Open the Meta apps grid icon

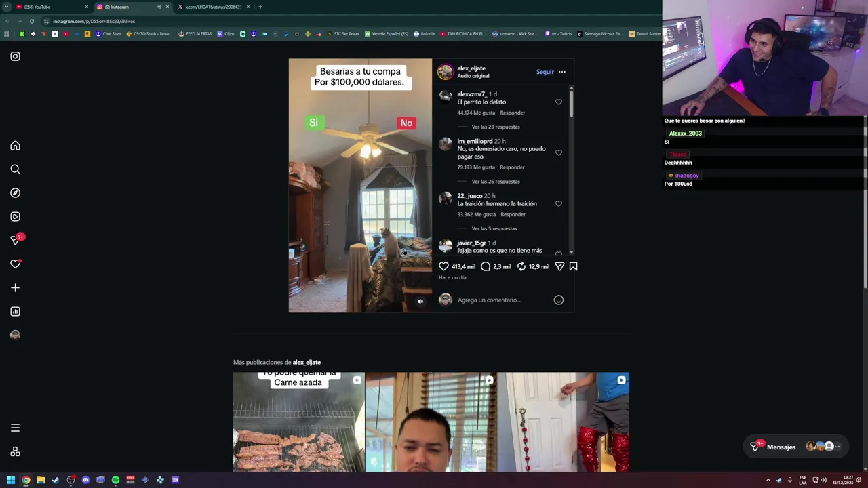(15, 452)
